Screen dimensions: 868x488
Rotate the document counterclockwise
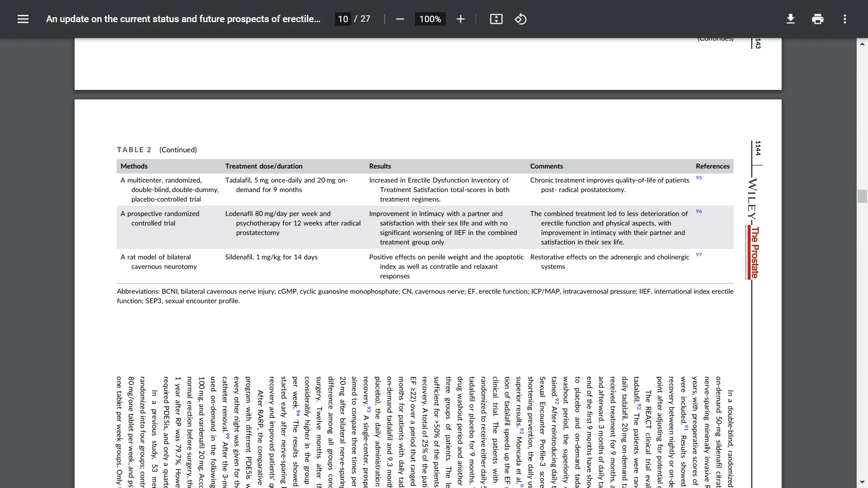[x=520, y=19]
